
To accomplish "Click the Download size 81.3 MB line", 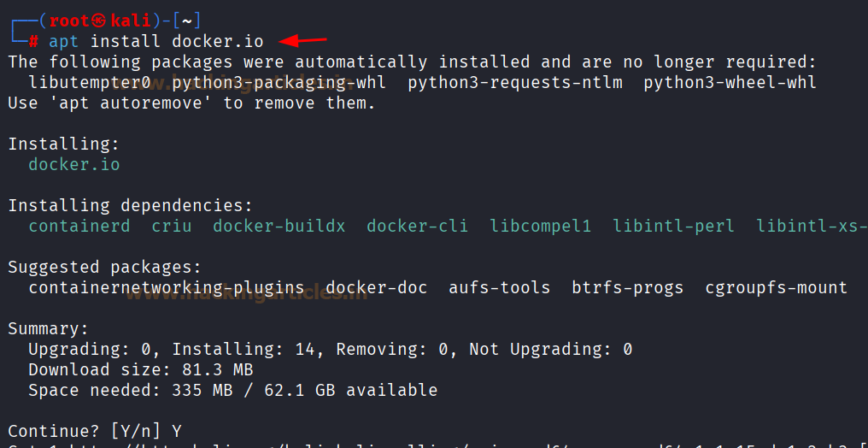I will 141,370.
